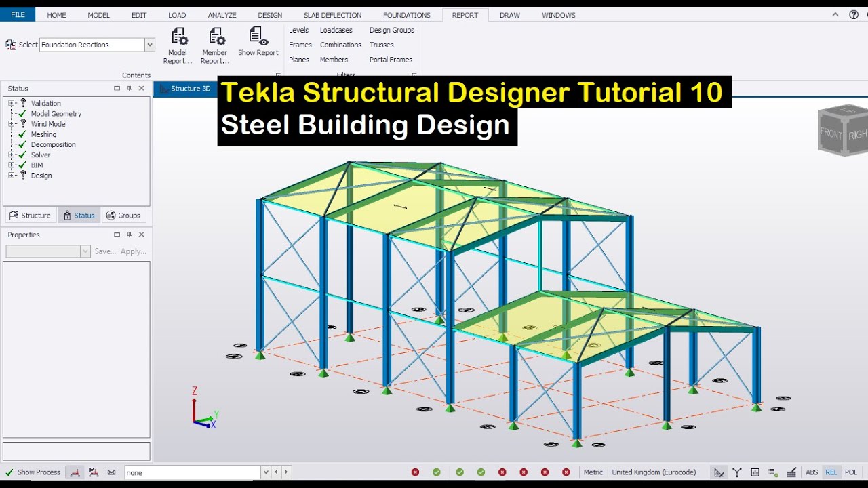Click United Kingdom (Eurocode) status entry
Screen dimensions: 868x488
654,472
